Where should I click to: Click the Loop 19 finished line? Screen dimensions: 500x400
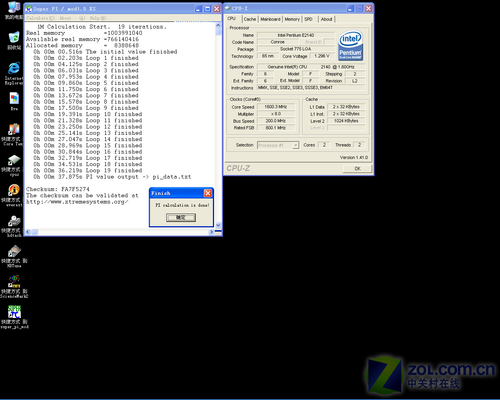pyautogui.click(x=88, y=170)
